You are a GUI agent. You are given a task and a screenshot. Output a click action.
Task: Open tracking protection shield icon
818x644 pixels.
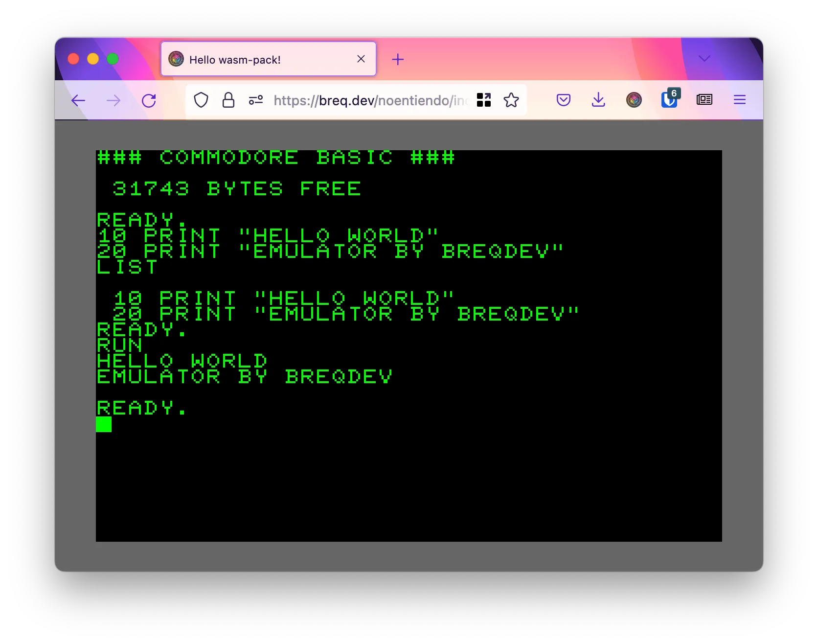point(201,100)
